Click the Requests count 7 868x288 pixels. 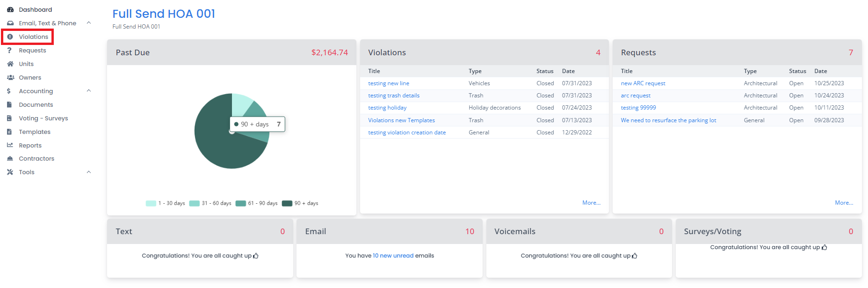click(x=851, y=52)
